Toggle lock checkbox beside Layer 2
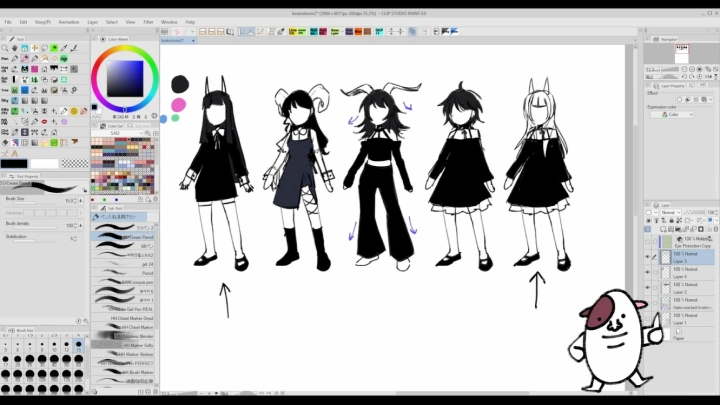Image resolution: width=720 pixels, height=405 pixels. 655,288
